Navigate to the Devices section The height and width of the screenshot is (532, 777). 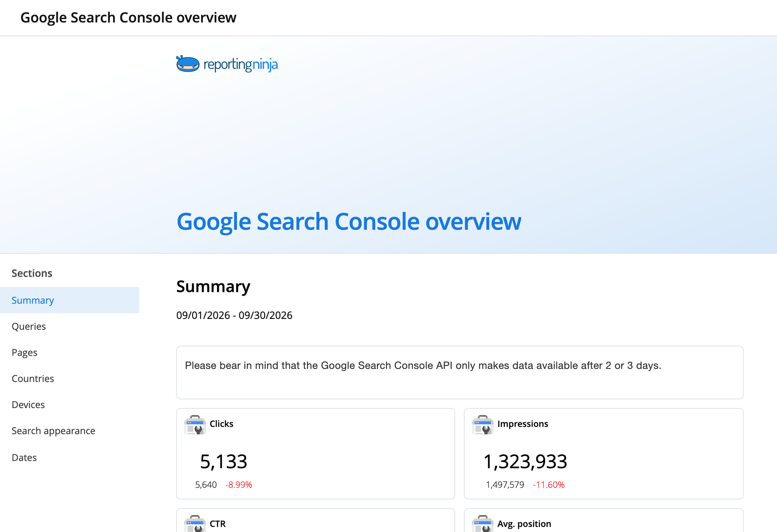pos(70,404)
